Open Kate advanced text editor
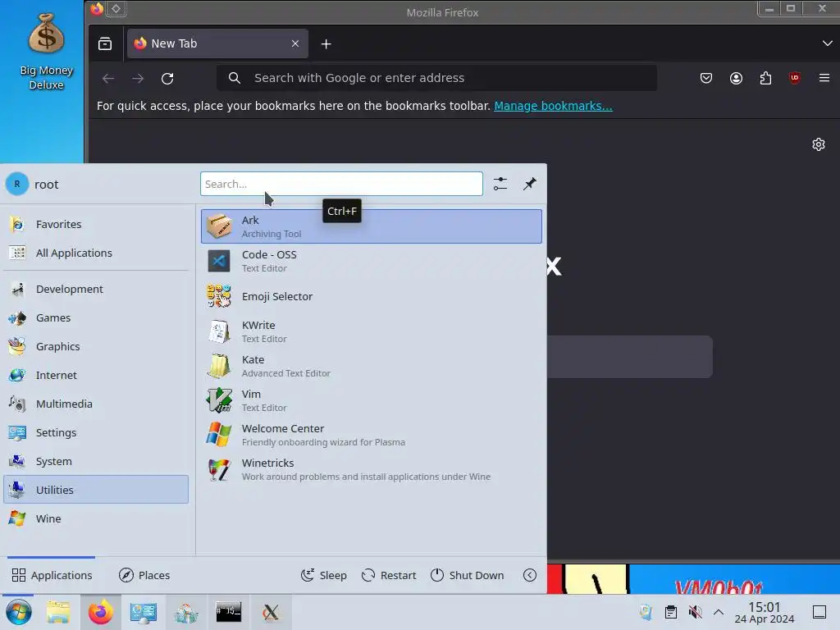 coord(372,366)
